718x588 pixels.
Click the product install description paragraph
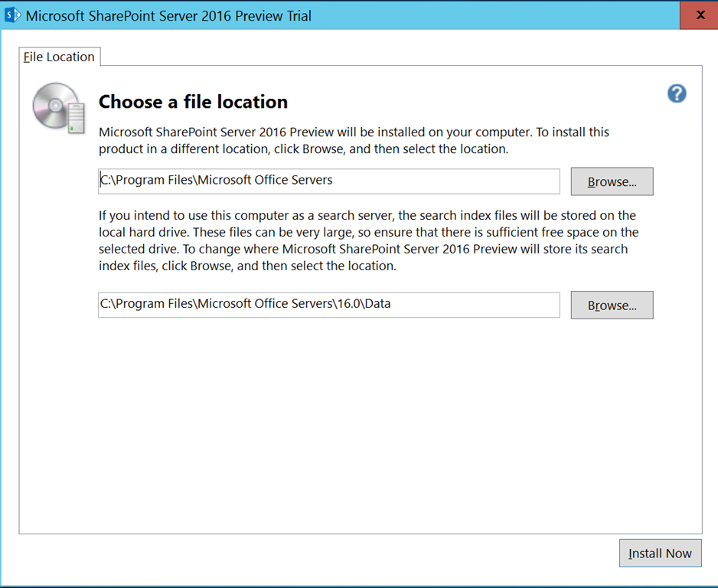point(354,140)
